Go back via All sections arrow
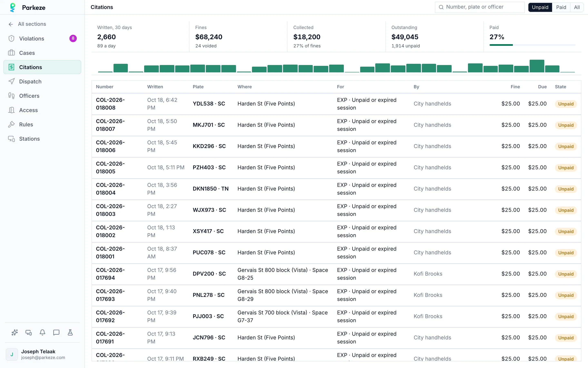The image size is (588, 368). 11,24
